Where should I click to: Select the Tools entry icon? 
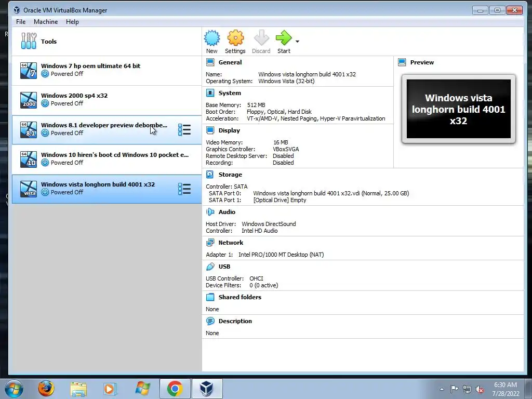29,41
